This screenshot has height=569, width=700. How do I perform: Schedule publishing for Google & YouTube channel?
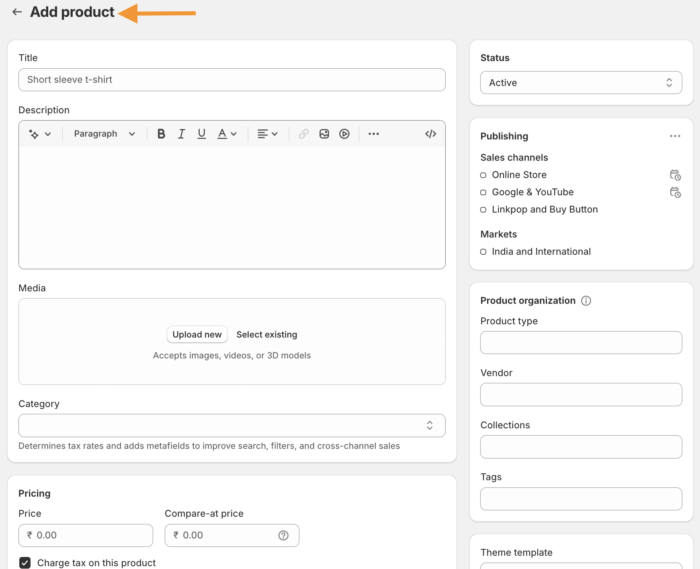pyautogui.click(x=675, y=192)
